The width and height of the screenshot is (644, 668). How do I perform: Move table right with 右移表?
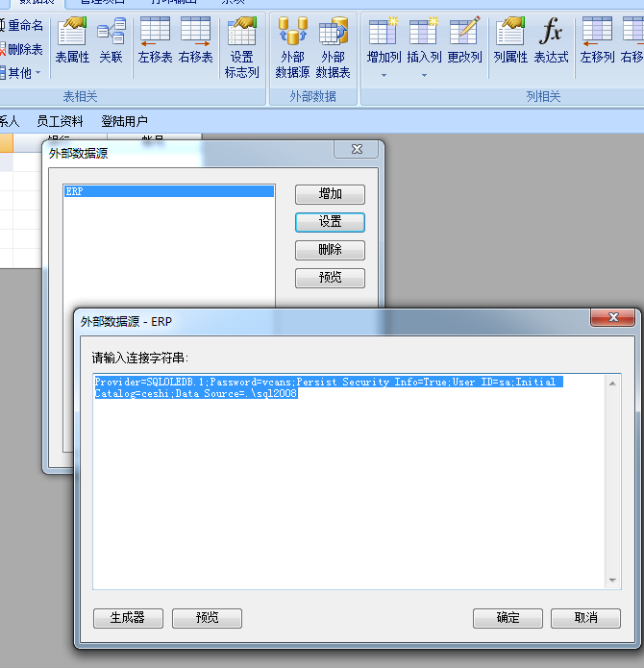tap(195, 40)
